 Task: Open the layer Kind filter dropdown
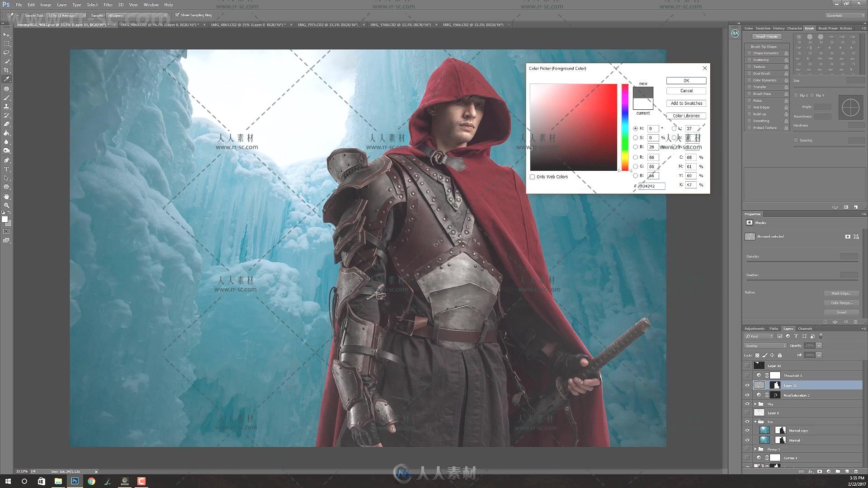759,336
